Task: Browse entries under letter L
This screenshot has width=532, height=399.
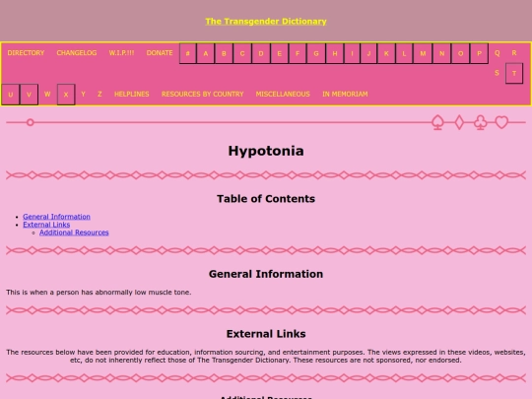Action: 404,53
